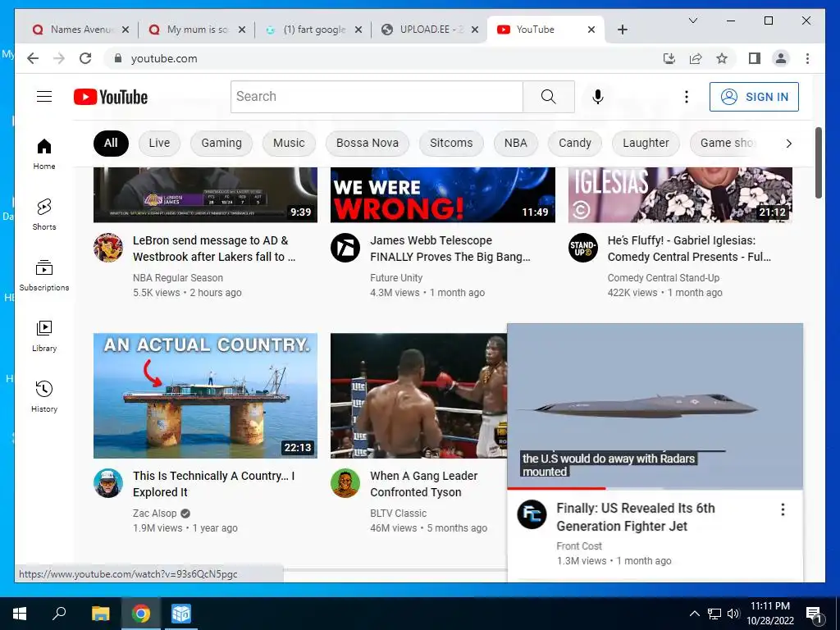Open the Tyson boxing video thumbnail
The width and height of the screenshot is (840, 630).
[418, 396]
